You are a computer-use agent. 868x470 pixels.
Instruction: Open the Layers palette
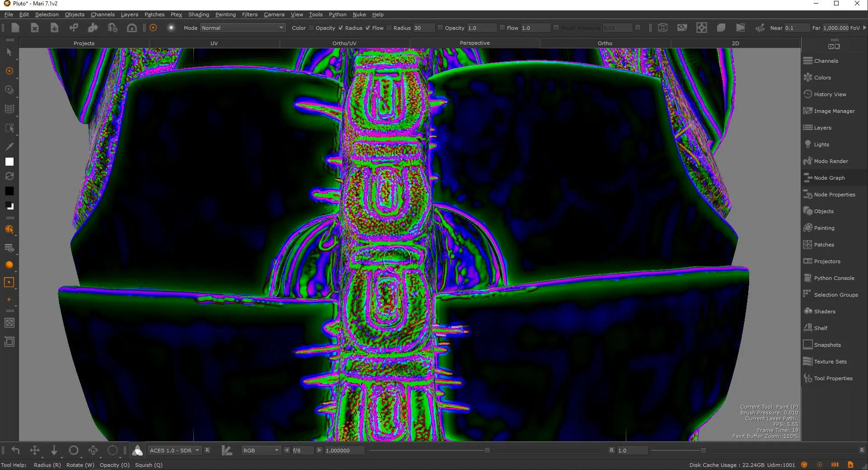822,128
